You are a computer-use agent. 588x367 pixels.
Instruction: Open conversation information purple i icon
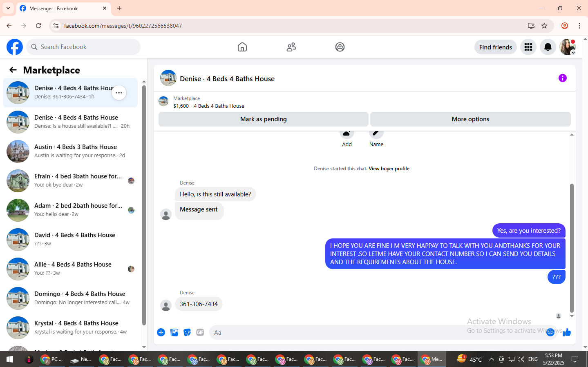[563, 78]
